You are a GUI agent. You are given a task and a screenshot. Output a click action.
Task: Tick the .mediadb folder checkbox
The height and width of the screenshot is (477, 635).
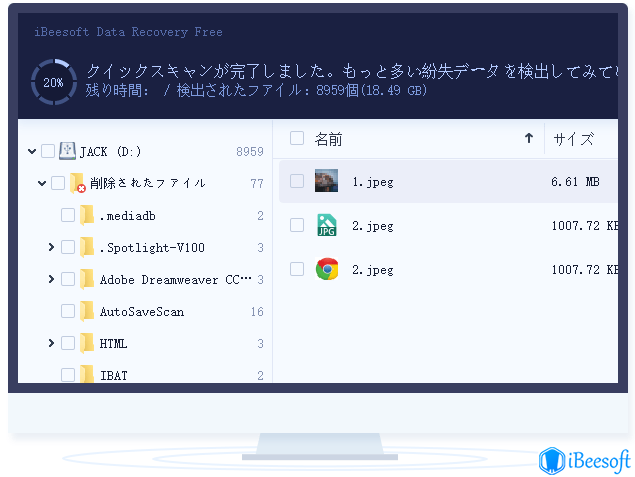68,215
